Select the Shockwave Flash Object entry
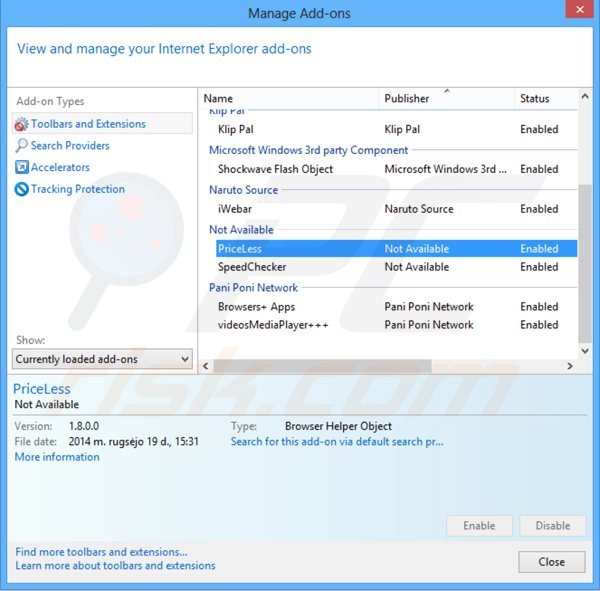The image size is (600, 591). pos(275,169)
